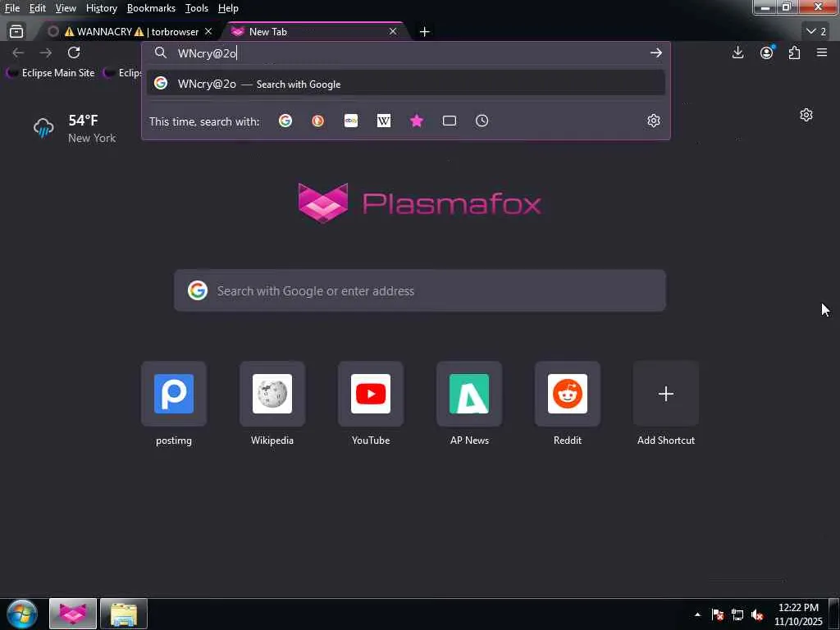The image size is (840, 630).
Task: Click inside the address bar text
Action: [207, 53]
